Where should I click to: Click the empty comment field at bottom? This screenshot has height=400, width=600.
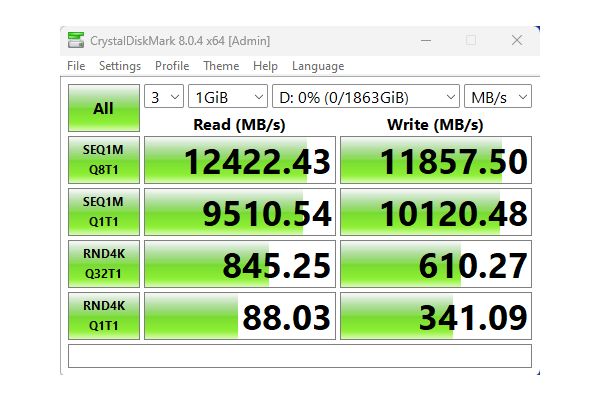[x=300, y=356]
